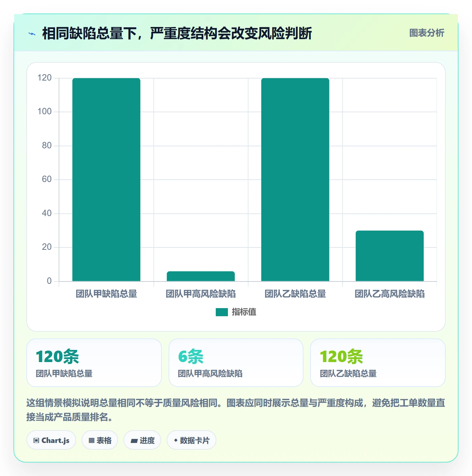Click the y-axis value 120
This screenshot has width=472, height=476.
pyautogui.click(x=45, y=78)
